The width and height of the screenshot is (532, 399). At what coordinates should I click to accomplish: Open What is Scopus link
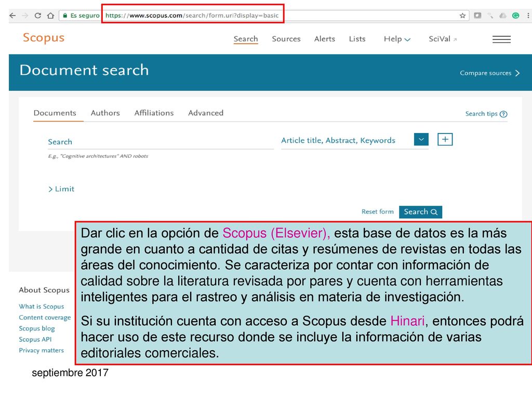tap(42, 307)
